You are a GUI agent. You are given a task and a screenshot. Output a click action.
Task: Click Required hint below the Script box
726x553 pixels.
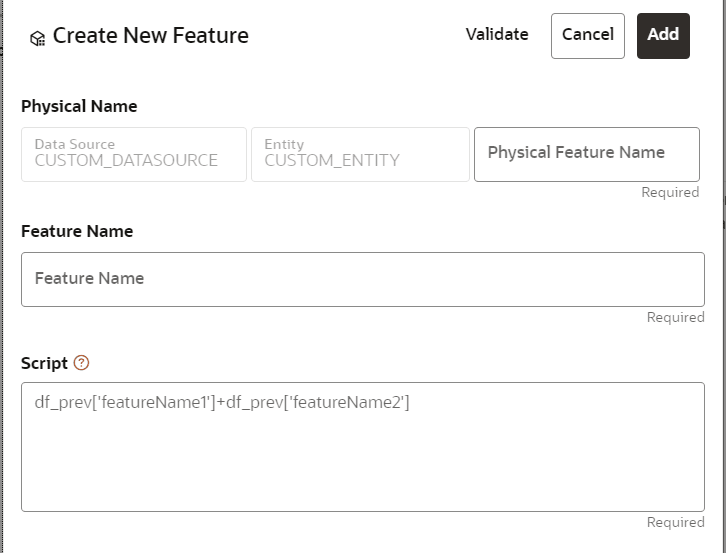point(675,522)
